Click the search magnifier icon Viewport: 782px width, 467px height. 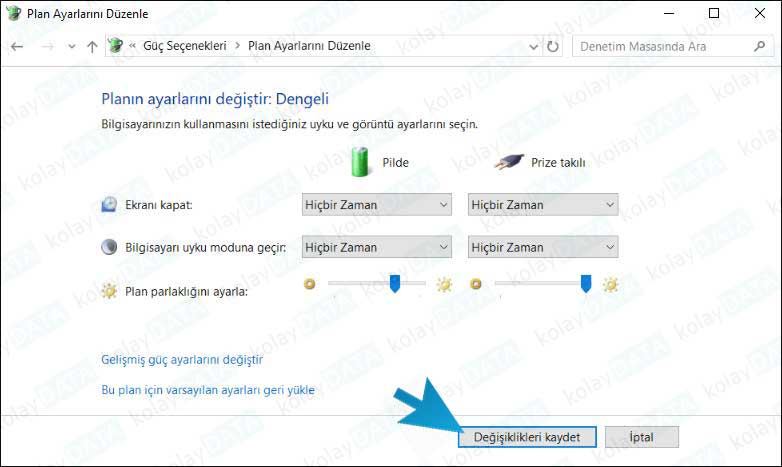coord(759,46)
